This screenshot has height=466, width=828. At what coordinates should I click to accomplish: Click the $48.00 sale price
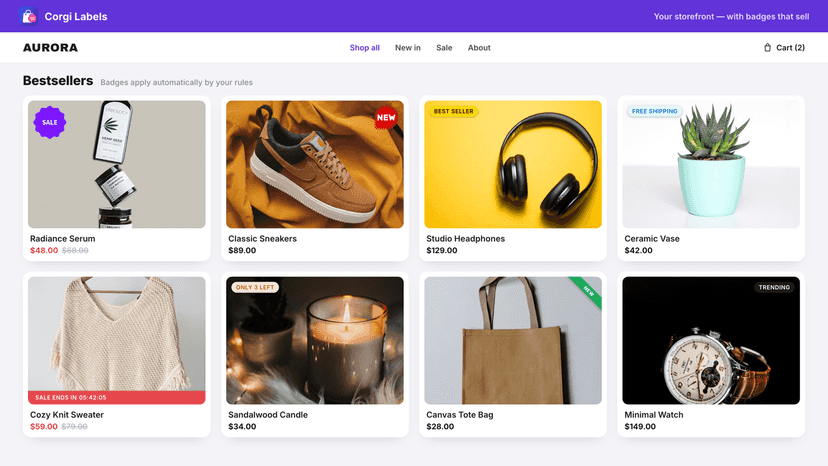coord(44,250)
